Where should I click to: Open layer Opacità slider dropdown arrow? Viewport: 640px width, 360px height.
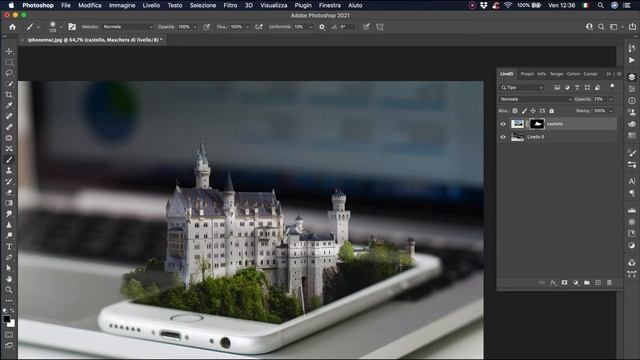tap(611, 99)
